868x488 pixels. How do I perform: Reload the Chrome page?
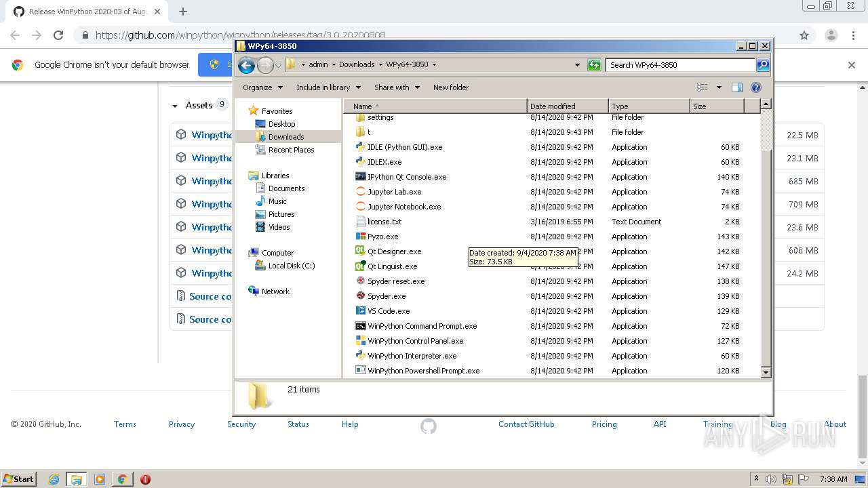58,35
